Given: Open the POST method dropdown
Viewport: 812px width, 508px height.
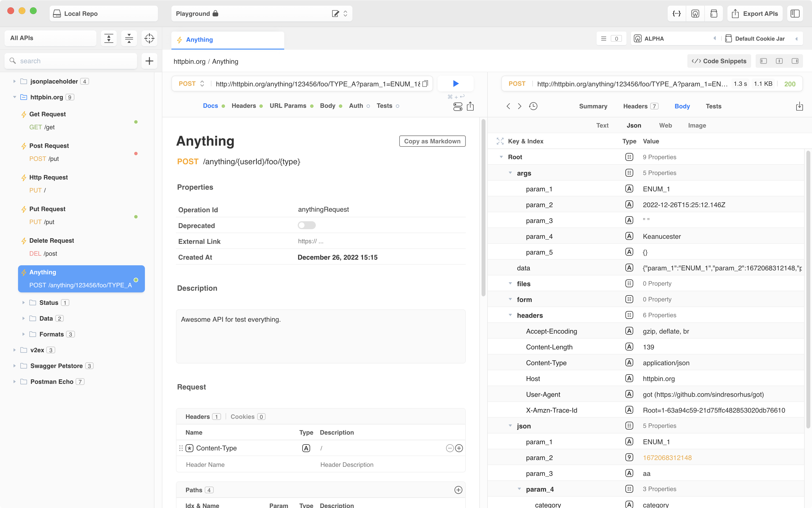Looking at the screenshot, I should tap(192, 84).
